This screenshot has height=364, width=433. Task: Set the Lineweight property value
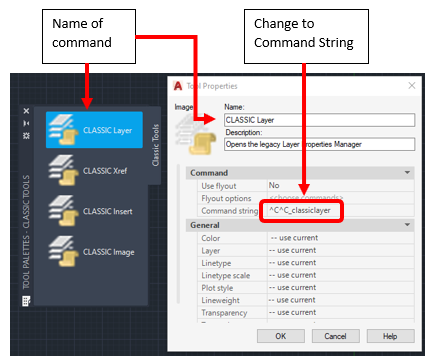341,300
